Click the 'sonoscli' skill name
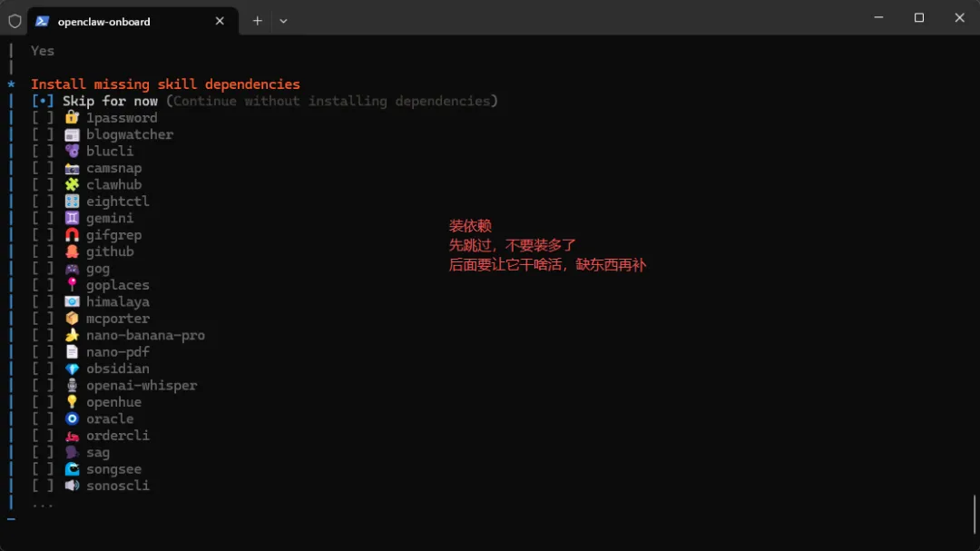This screenshot has width=980, height=551. click(x=118, y=486)
